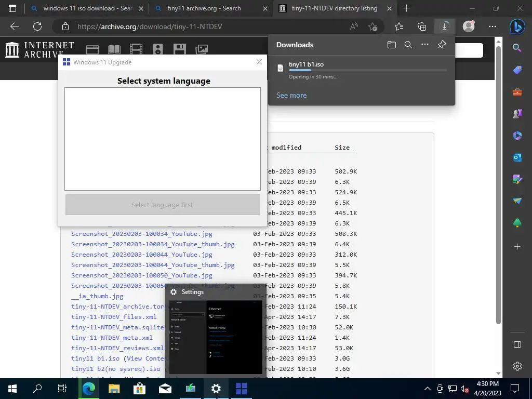532x399 pixels.
Task: Open Screenshot_20230203-100034_YouTube.jpg link
Action: click(141, 234)
